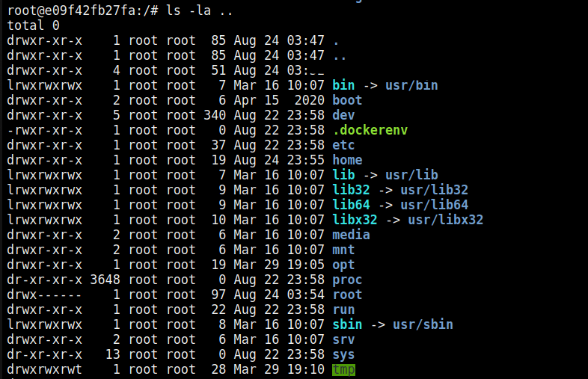Screen dimensions: 588x379
Task: Click the 'drwxrwxrwt' permissions of tmp row
Action: [x=44, y=369]
